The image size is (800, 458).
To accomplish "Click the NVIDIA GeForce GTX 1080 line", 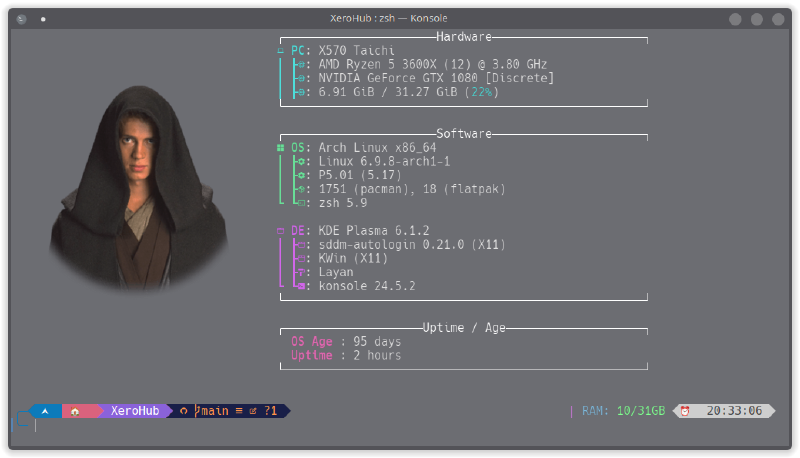I will [436, 78].
